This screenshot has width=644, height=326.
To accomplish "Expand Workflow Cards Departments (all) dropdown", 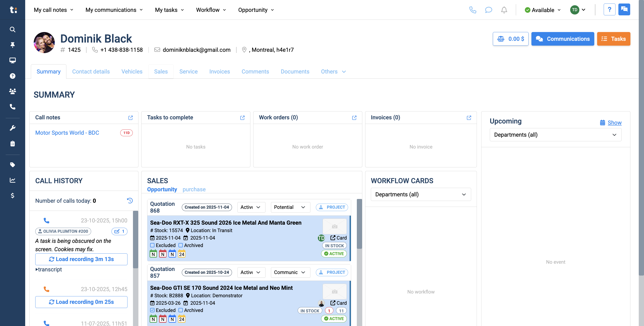I will pos(421,194).
